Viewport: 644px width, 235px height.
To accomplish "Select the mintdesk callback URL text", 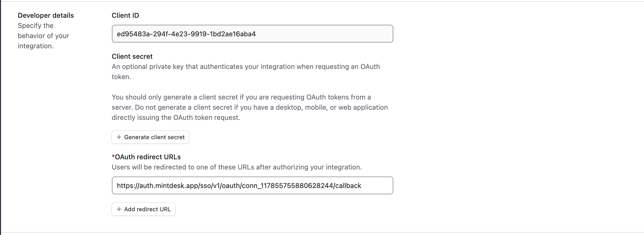I will (x=239, y=185).
